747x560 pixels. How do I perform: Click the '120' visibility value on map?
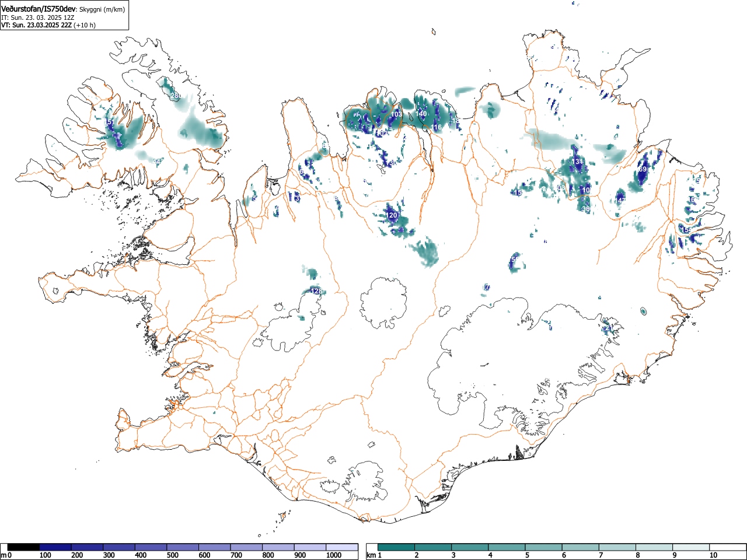[x=392, y=216]
